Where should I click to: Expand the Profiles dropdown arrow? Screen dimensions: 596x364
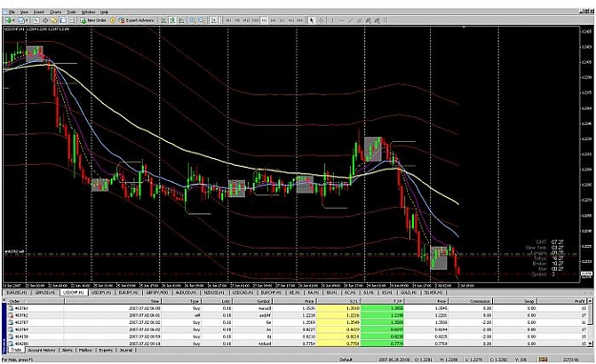pyautogui.click(x=27, y=20)
